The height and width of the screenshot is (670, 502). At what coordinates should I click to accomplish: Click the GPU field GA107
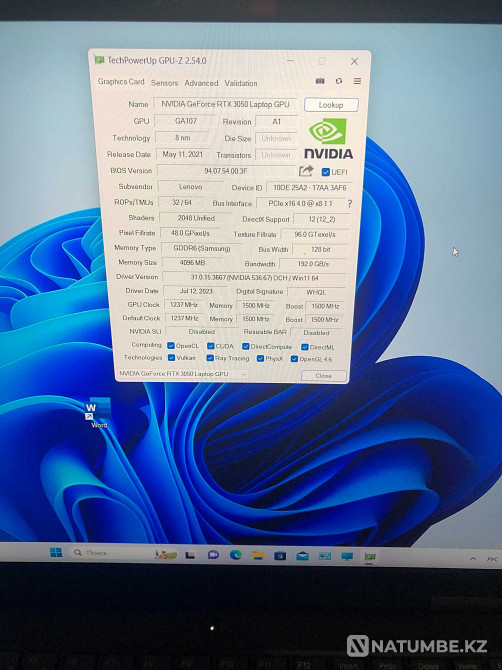click(x=185, y=121)
